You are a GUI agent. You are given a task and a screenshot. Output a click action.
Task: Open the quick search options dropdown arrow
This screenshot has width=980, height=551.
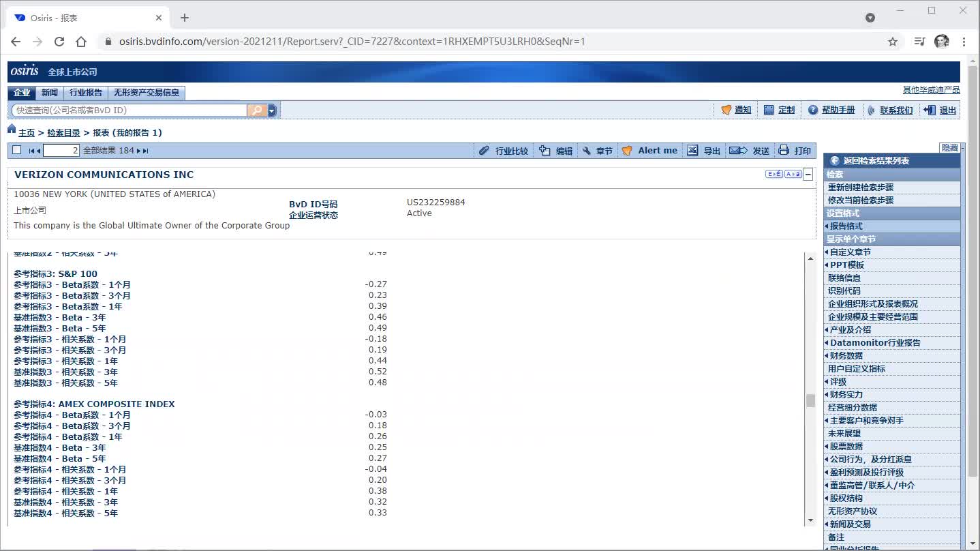[272, 110]
